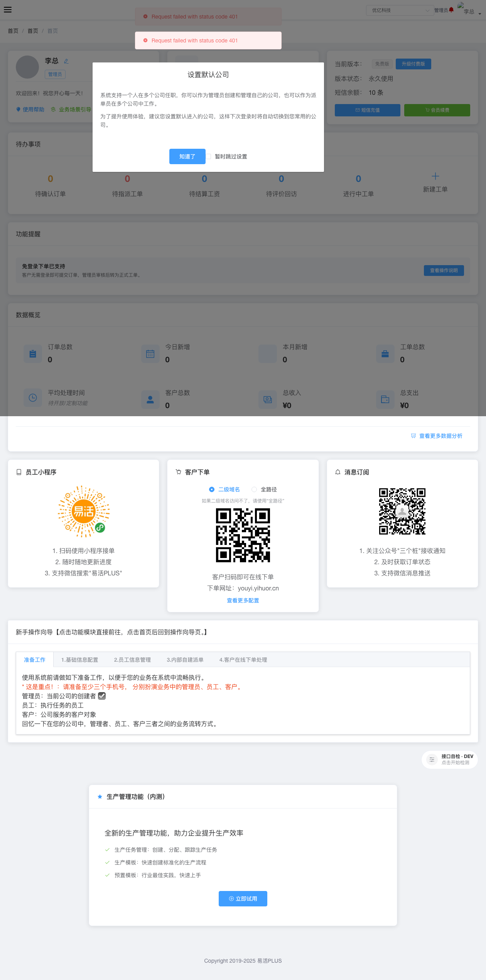Click the customer order QR code
This screenshot has height=980, width=486.
pos(243,535)
